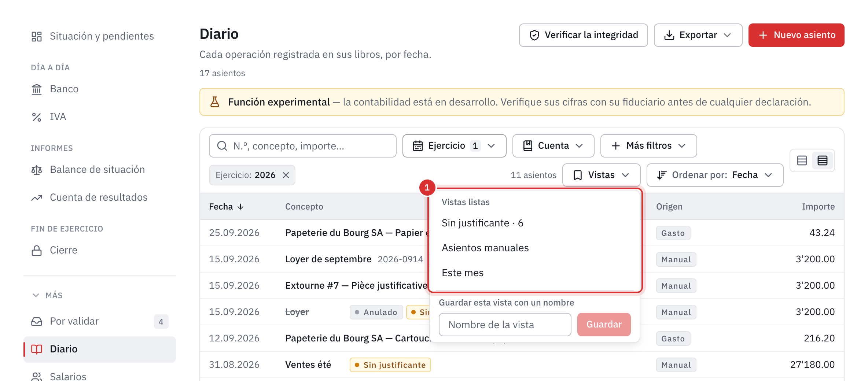Image resolution: width=868 pixels, height=381 pixels.
Task: Focus the search field N.º, concepto, importe
Action: (x=302, y=146)
